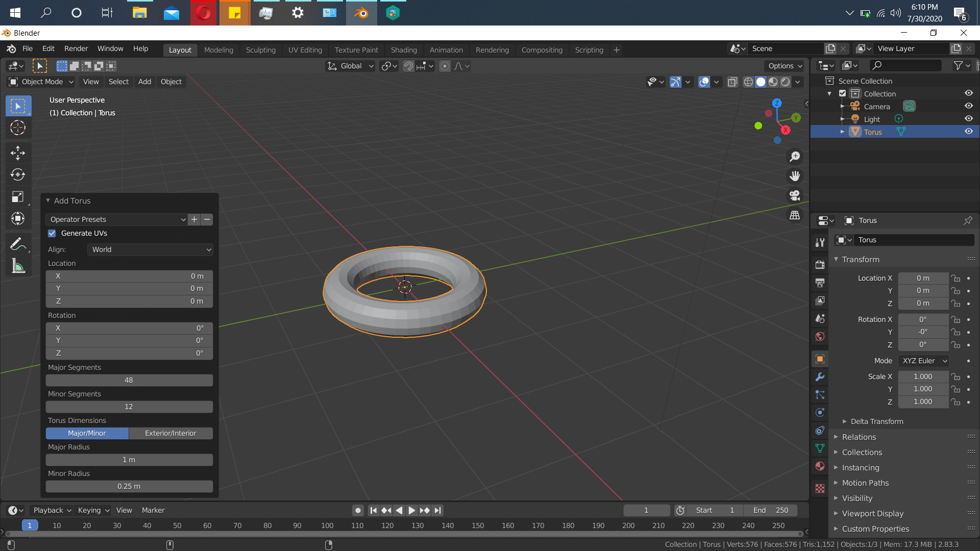
Task: Switch to the Shading workspace tab
Action: pos(404,50)
